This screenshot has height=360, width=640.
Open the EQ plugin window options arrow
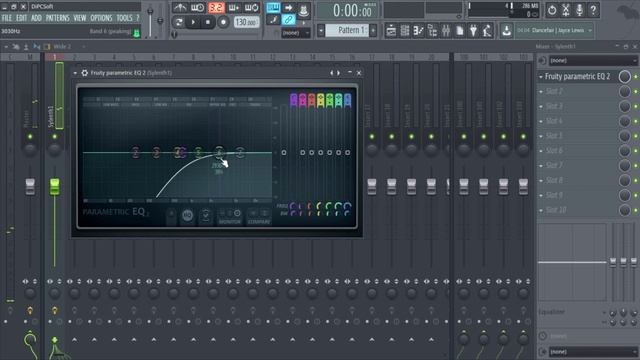click(75, 73)
